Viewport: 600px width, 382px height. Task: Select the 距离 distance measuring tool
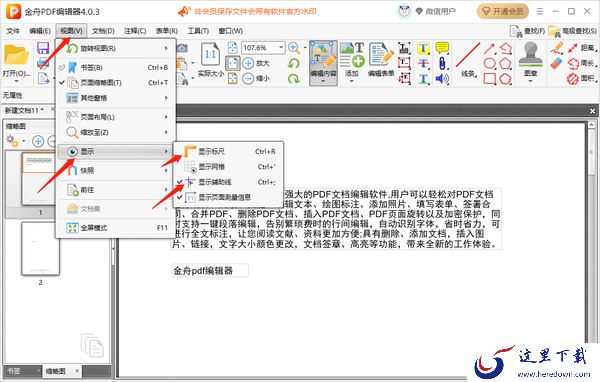(581, 48)
